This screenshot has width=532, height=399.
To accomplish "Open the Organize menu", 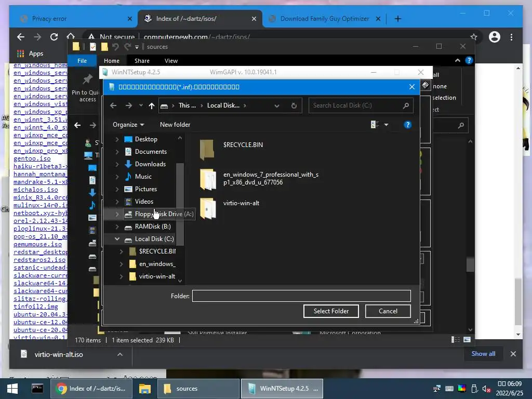I will point(128,125).
